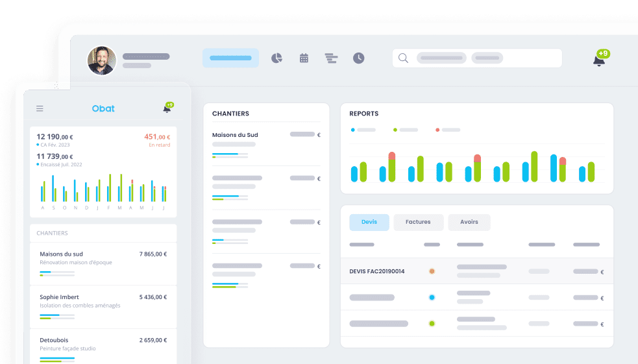The image size is (638, 364).
Task: Select the highlighted blue navigation tab
Action: click(230, 58)
